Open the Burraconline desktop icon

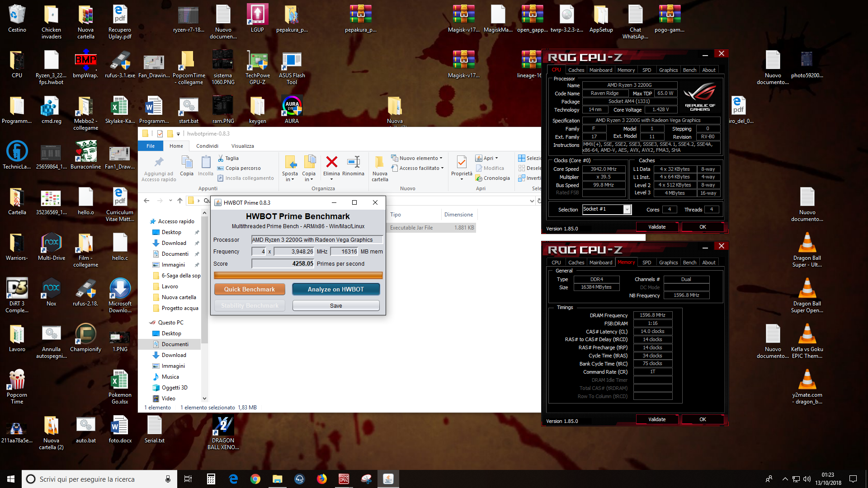[85, 155]
